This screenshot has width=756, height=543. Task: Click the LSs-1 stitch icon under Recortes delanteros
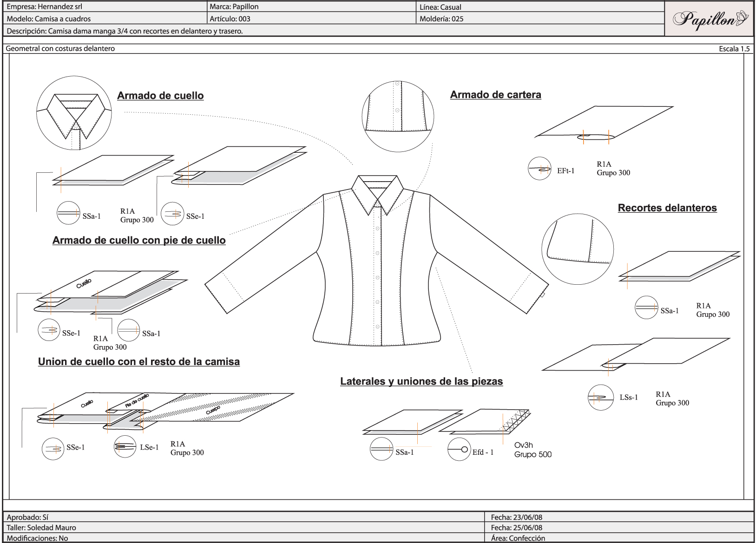[600, 397]
